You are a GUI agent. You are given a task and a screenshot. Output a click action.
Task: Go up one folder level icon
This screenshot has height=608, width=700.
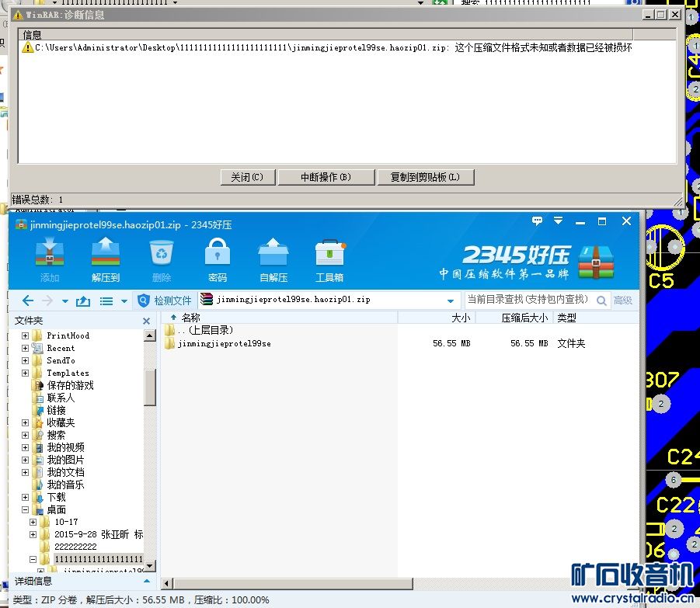(83, 301)
